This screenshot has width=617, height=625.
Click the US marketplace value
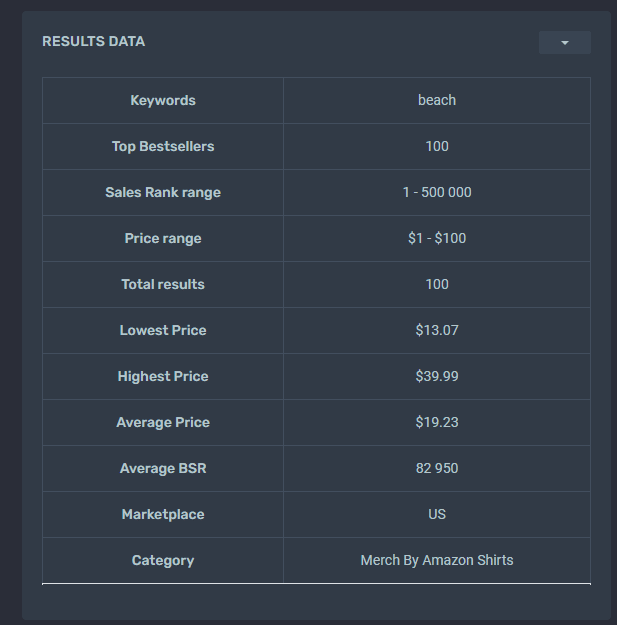point(437,515)
